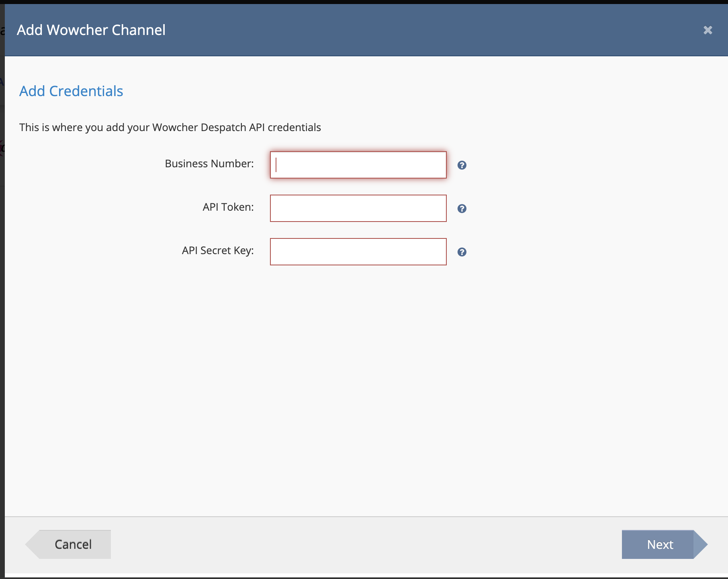728x579 pixels.
Task: Cancel adding the Wowcher channel
Action: coord(68,544)
